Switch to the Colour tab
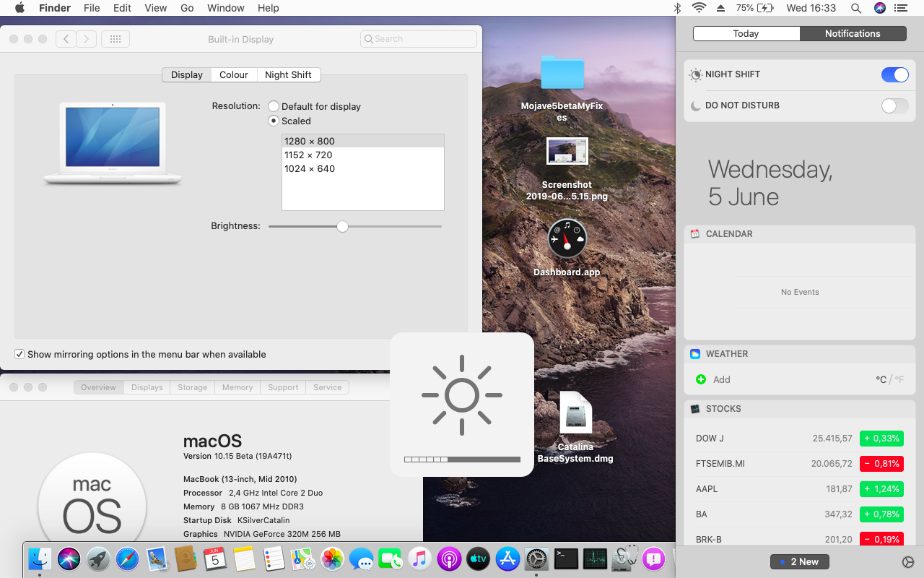924x578 pixels. coord(234,74)
